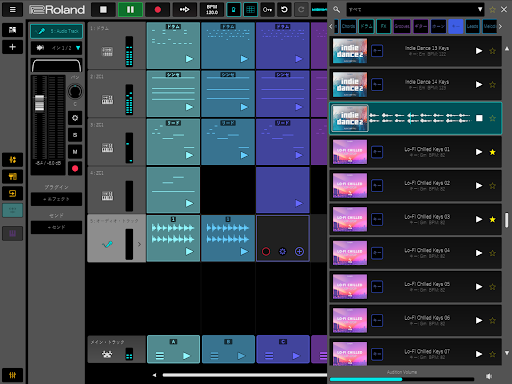Favorite Indie Dance 13 Keys with star
This screenshot has width=512, height=384.
coord(492,51)
